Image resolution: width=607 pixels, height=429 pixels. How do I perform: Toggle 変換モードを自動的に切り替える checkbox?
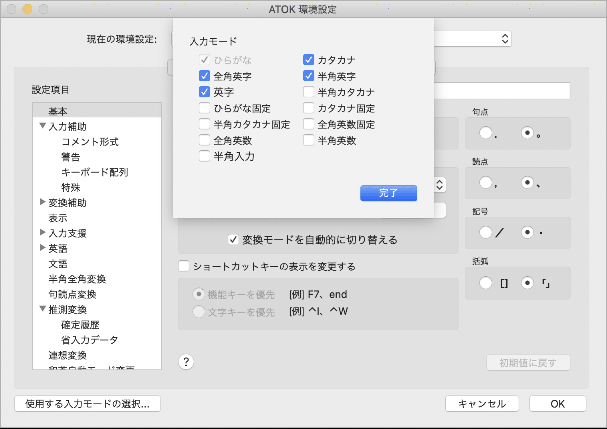232,240
